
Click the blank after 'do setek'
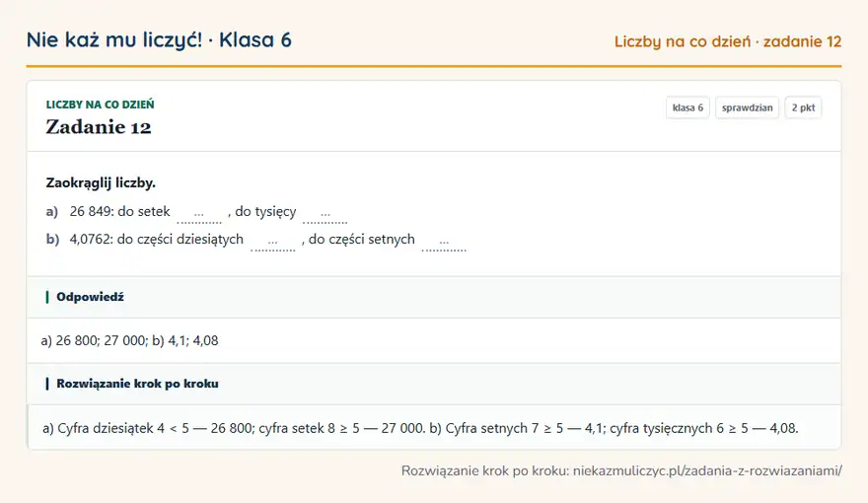point(199,214)
